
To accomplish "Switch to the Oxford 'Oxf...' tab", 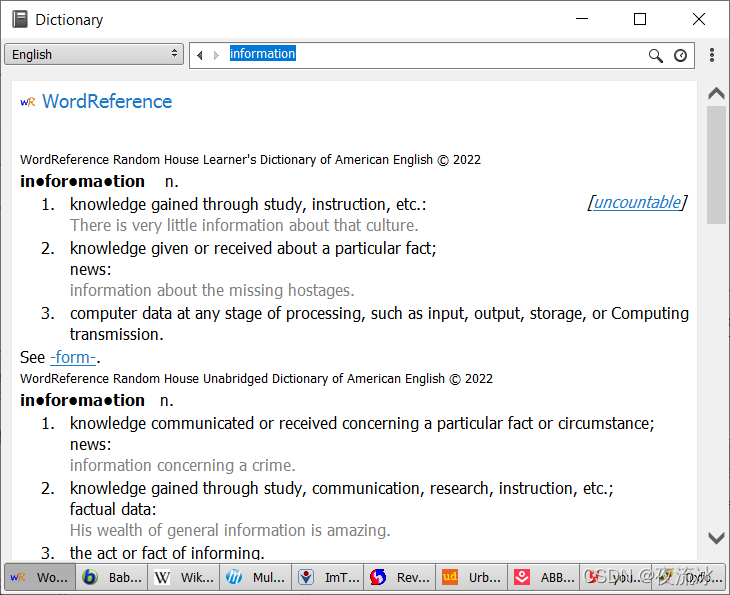I will click(689, 578).
